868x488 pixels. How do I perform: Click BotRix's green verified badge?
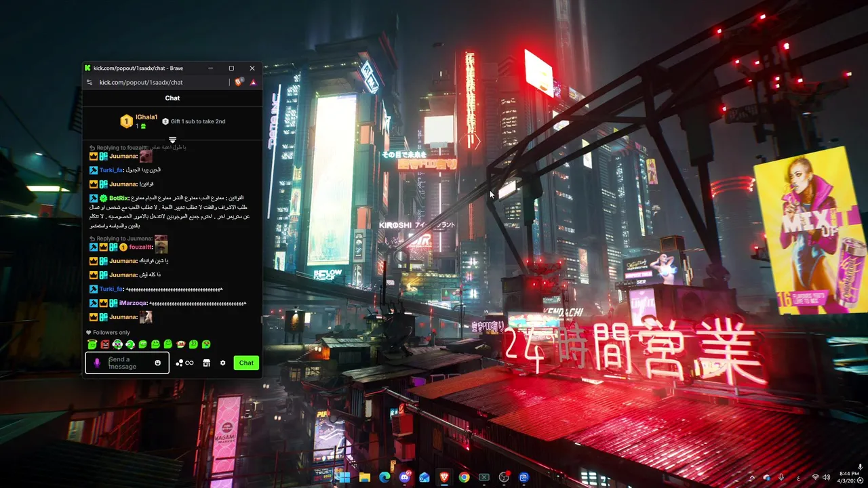coord(103,198)
